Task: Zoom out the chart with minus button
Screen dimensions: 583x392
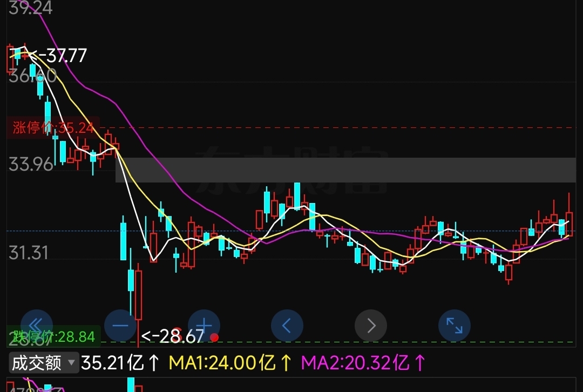Action: coord(120,326)
